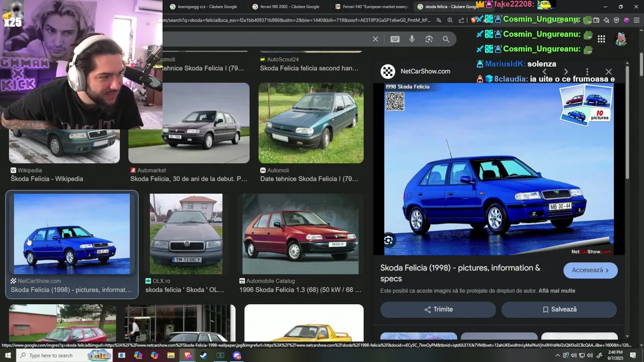The height and width of the screenshot is (362, 644).
Task: Open the Google apps grid
Action: 601,39
